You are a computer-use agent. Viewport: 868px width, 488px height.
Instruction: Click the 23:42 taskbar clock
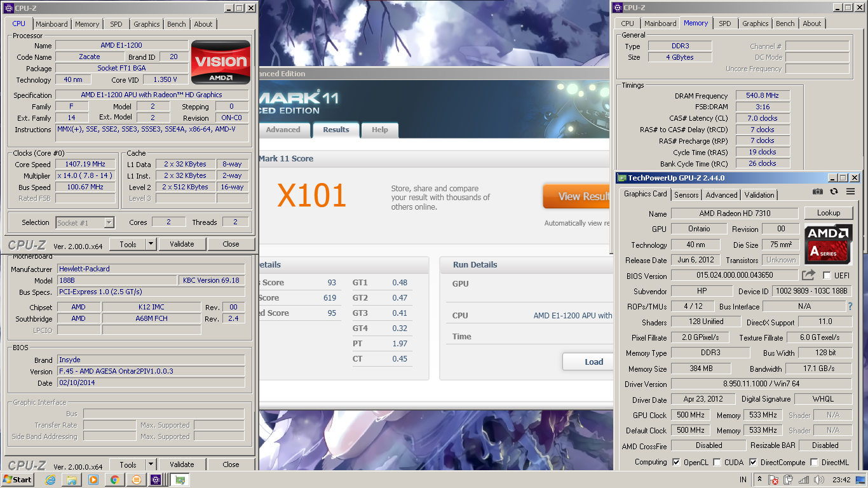[x=843, y=480]
